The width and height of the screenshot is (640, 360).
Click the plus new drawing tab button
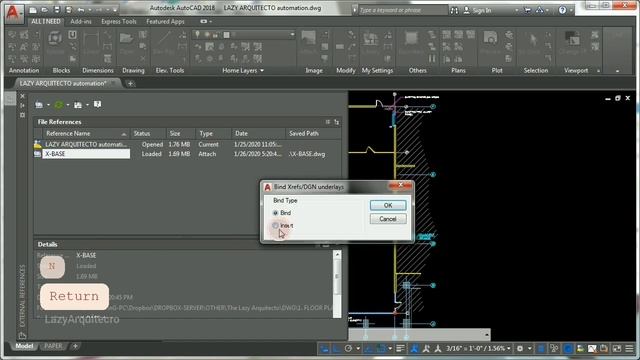tap(130, 84)
